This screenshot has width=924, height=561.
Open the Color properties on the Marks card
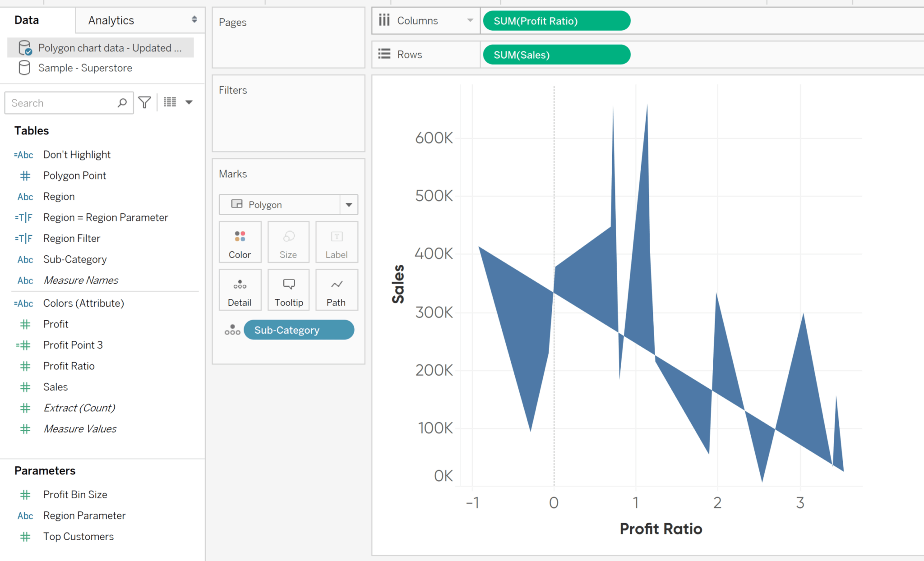pos(240,242)
